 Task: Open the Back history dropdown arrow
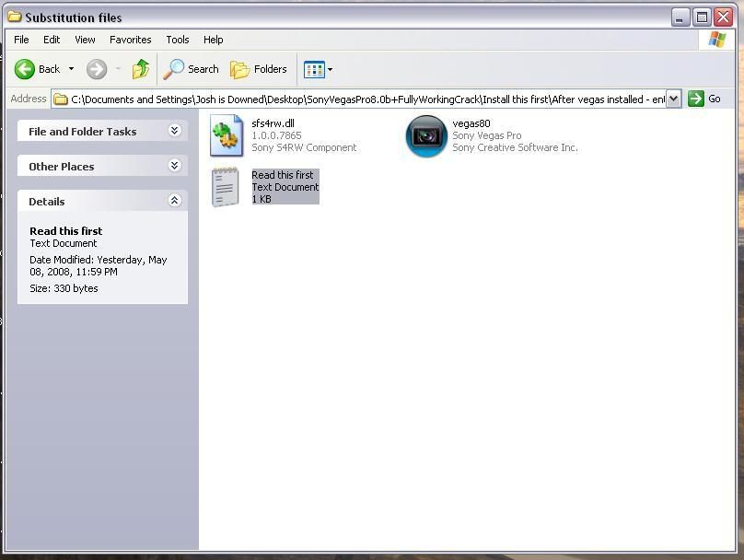point(71,69)
